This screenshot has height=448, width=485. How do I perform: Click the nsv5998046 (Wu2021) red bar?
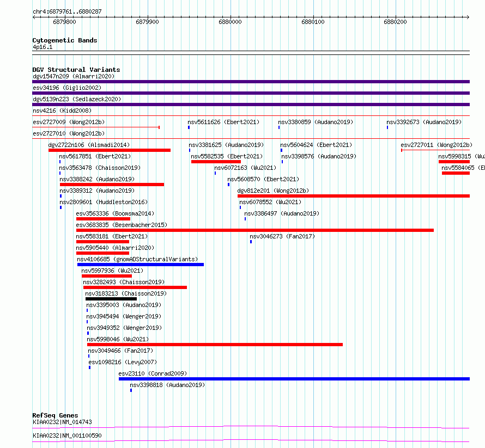tap(215, 345)
